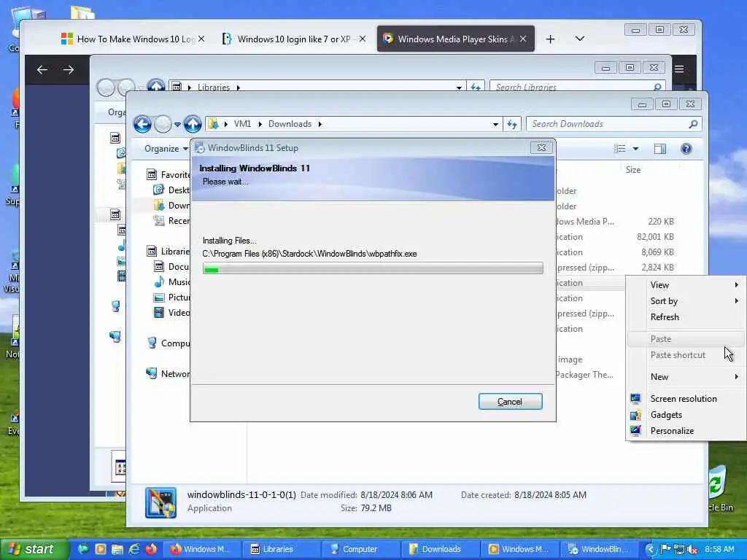Screen dimensions: 747x560
Task: Open View submenu in context menu
Action: tap(686, 285)
